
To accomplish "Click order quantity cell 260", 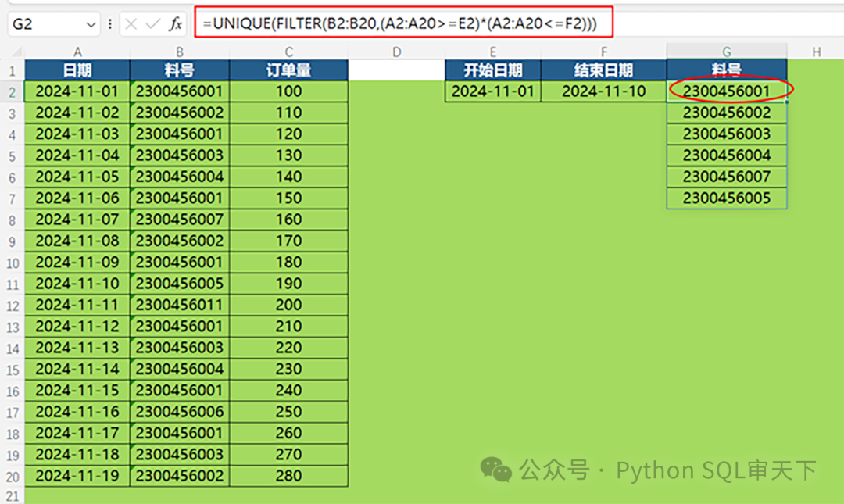I will pos(289,433).
